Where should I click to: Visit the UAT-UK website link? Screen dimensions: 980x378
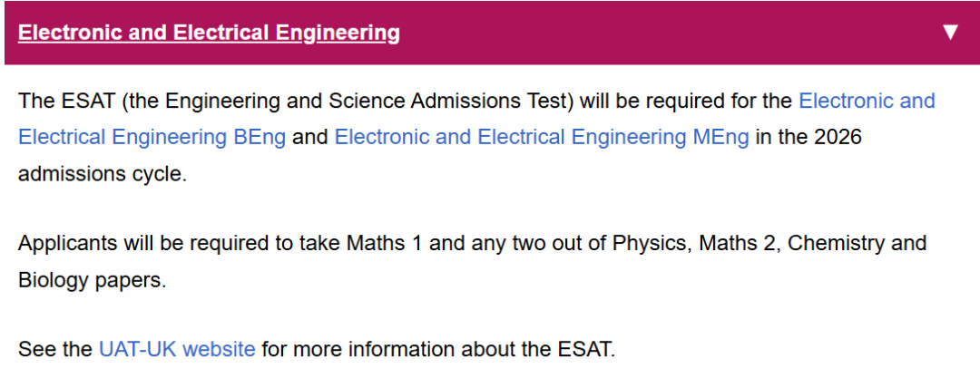(x=177, y=349)
